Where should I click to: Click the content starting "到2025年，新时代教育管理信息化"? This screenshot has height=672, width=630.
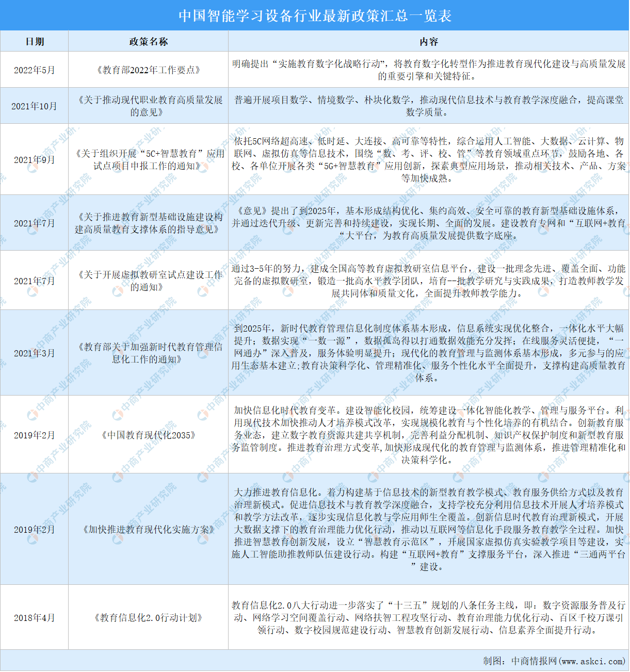coord(429,353)
